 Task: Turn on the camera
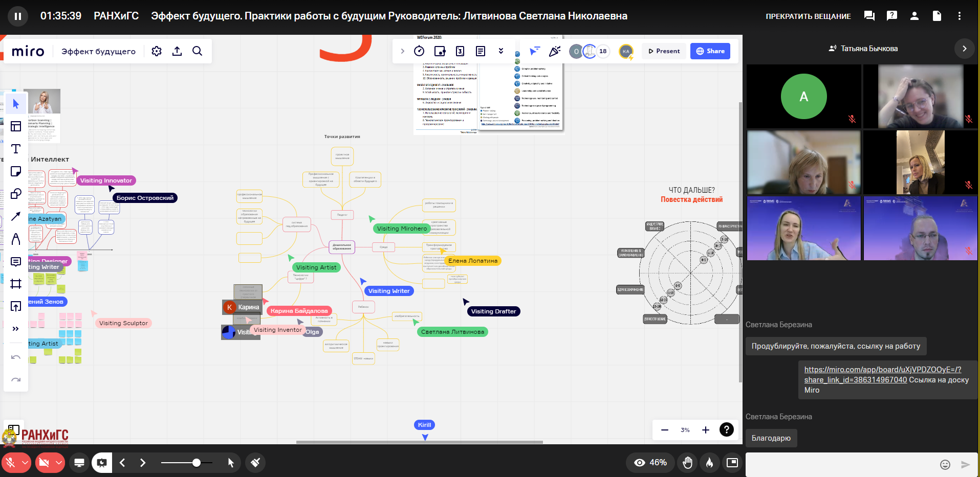point(45,463)
